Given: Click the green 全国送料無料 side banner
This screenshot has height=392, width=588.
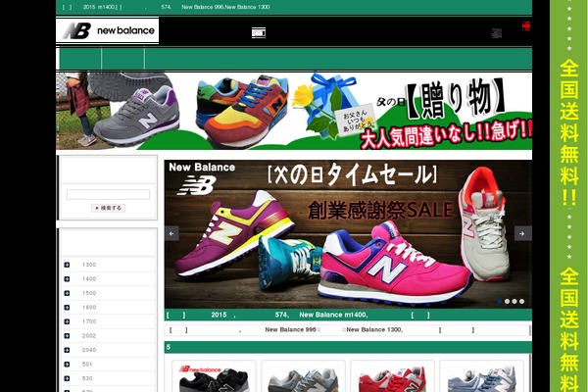Looking at the screenshot, I should pos(568,196).
